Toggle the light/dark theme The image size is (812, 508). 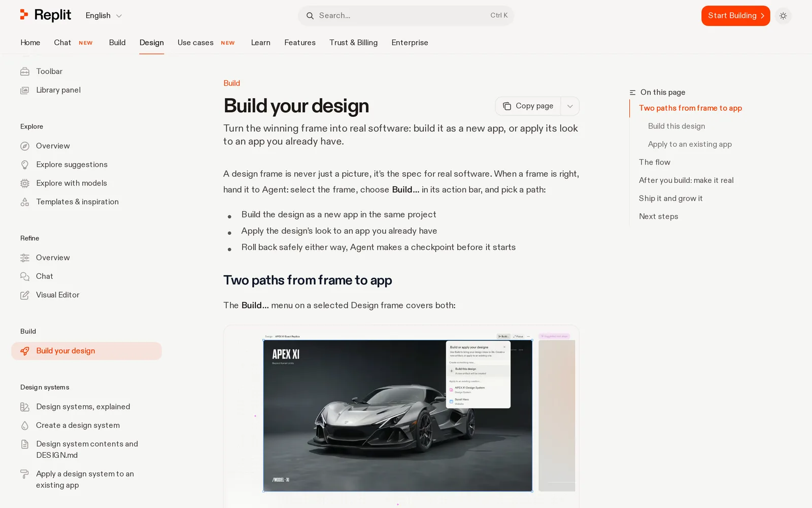click(783, 16)
